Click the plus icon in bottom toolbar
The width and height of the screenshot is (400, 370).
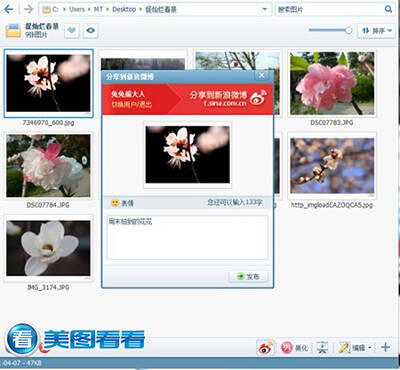coord(386,347)
